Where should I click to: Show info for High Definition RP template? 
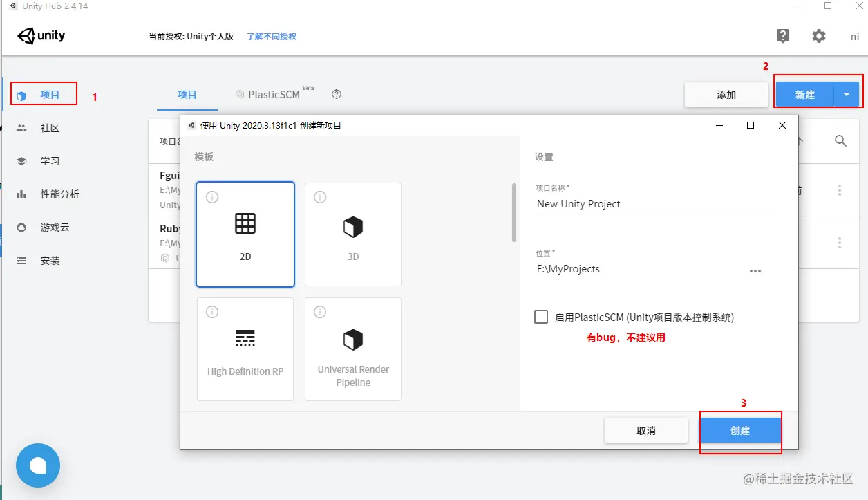coord(212,312)
